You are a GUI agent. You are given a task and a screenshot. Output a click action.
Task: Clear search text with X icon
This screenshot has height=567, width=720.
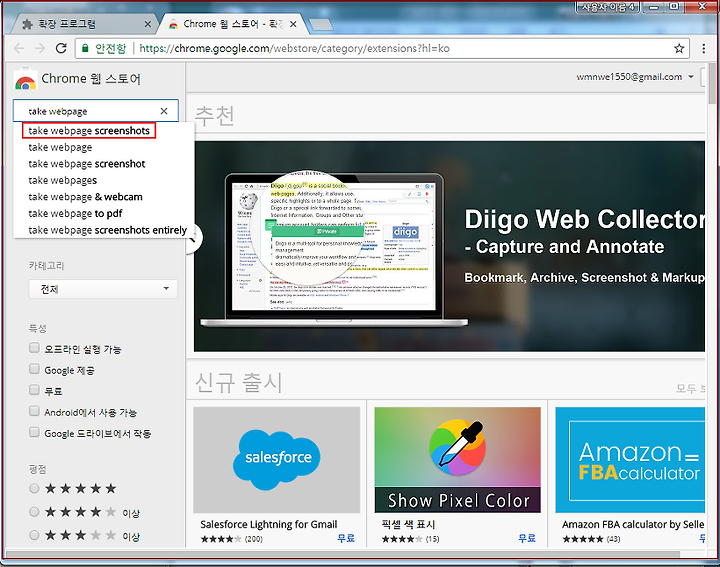pyautogui.click(x=164, y=111)
